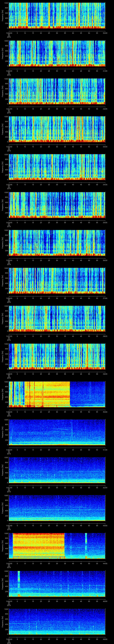Click the '32:00' end time label
114x644 pixels.
click(105, 109)
